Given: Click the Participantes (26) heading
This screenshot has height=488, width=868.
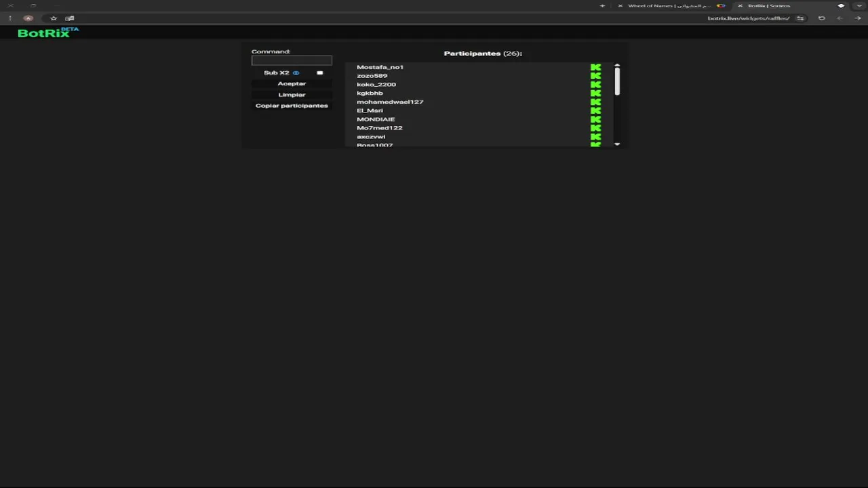Looking at the screenshot, I should [x=483, y=54].
